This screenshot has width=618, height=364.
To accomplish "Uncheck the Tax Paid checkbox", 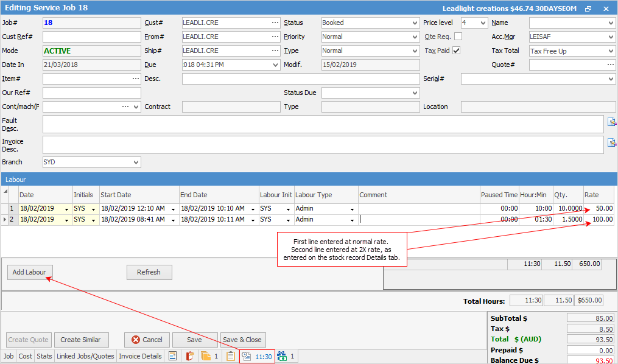I will click(456, 51).
